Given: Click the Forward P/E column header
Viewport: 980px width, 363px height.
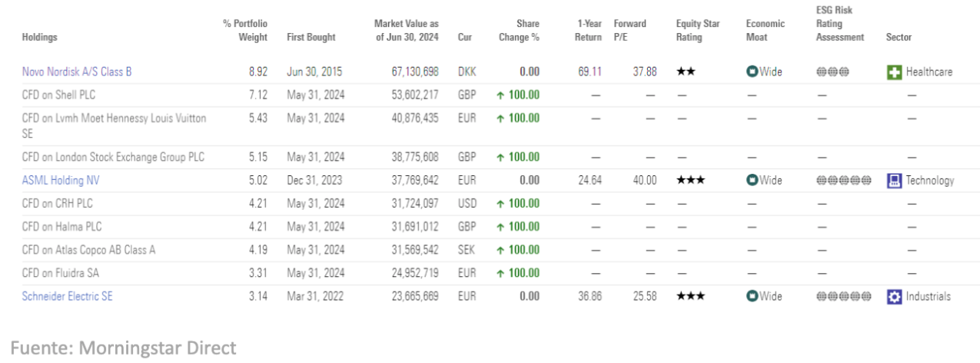Looking at the screenshot, I should pyautogui.click(x=630, y=31).
